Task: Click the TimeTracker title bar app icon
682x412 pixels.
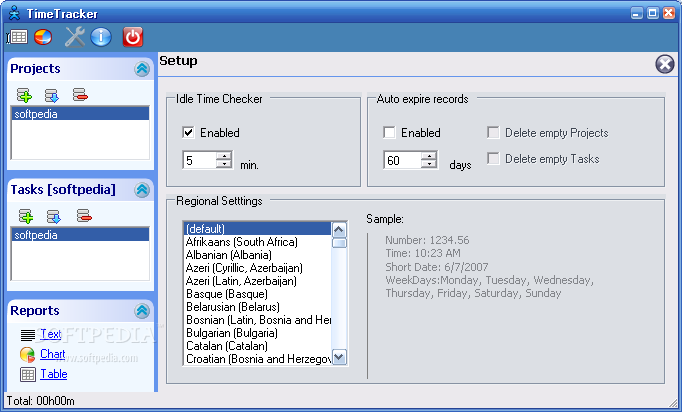Action: [x=14, y=13]
